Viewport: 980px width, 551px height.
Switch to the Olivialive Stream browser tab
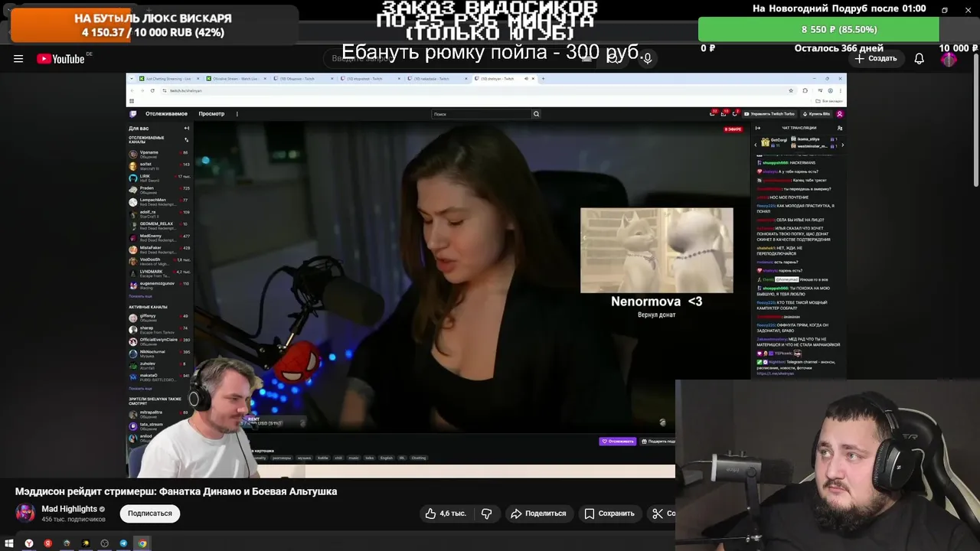[x=234, y=79]
